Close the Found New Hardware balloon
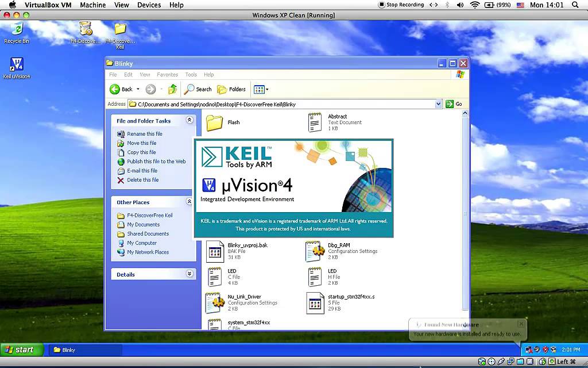This screenshot has height=368, width=588. coord(521,323)
